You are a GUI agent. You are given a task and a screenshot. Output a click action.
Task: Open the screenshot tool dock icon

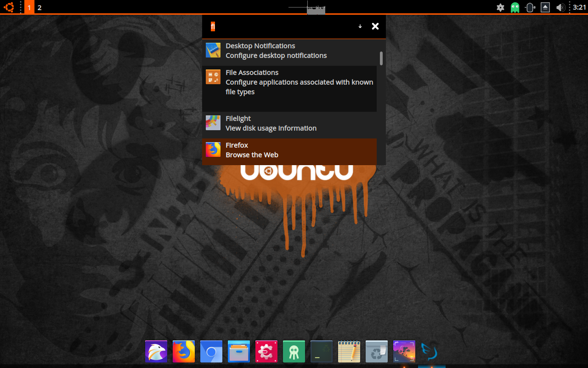pos(404,351)
